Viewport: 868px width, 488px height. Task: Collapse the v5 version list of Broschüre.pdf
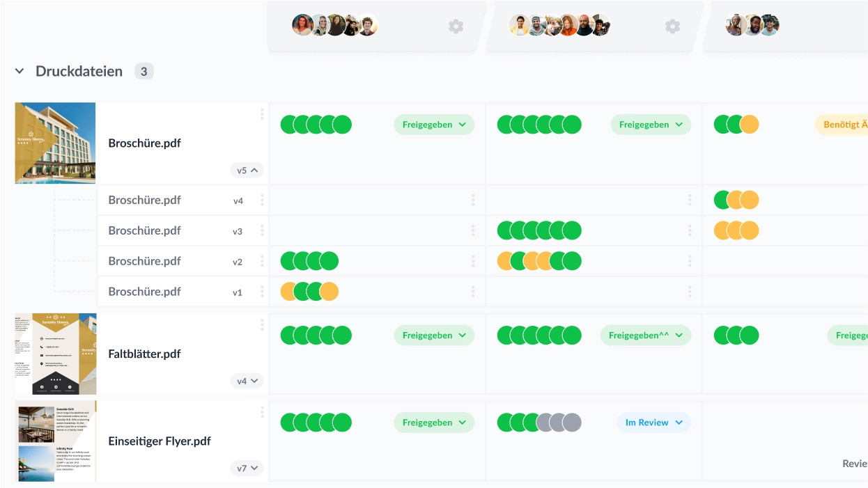[247, 171]
